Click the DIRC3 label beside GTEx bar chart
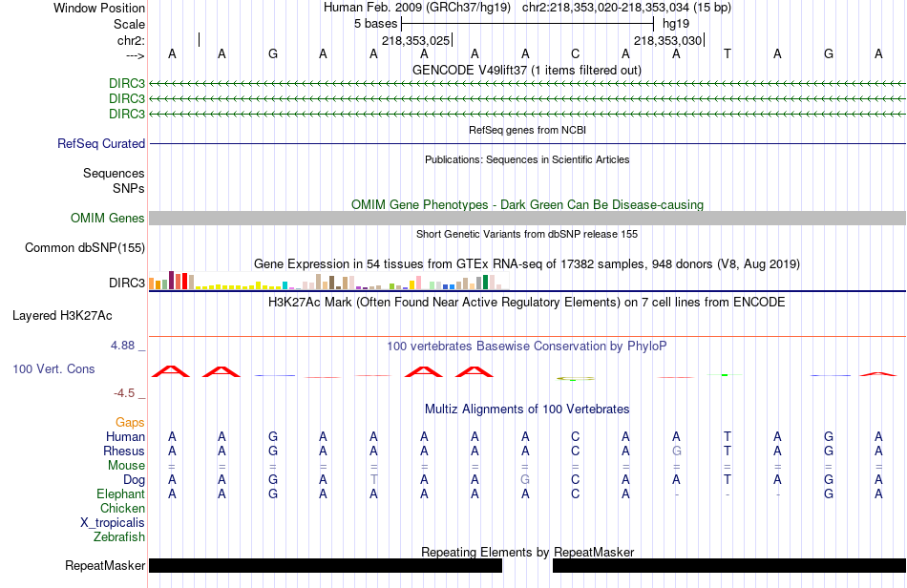The width and height of the screenshot is (907, 588). (127, 283)
